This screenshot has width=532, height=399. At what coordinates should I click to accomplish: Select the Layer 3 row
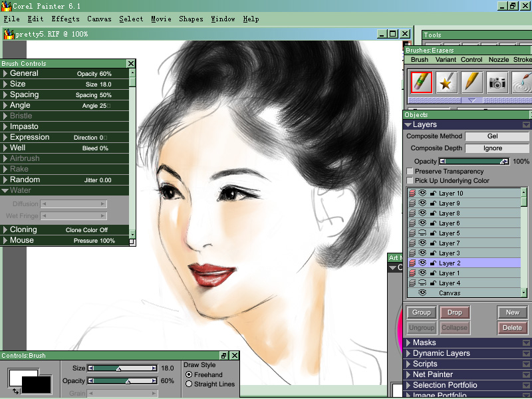(x=464, y=253)
